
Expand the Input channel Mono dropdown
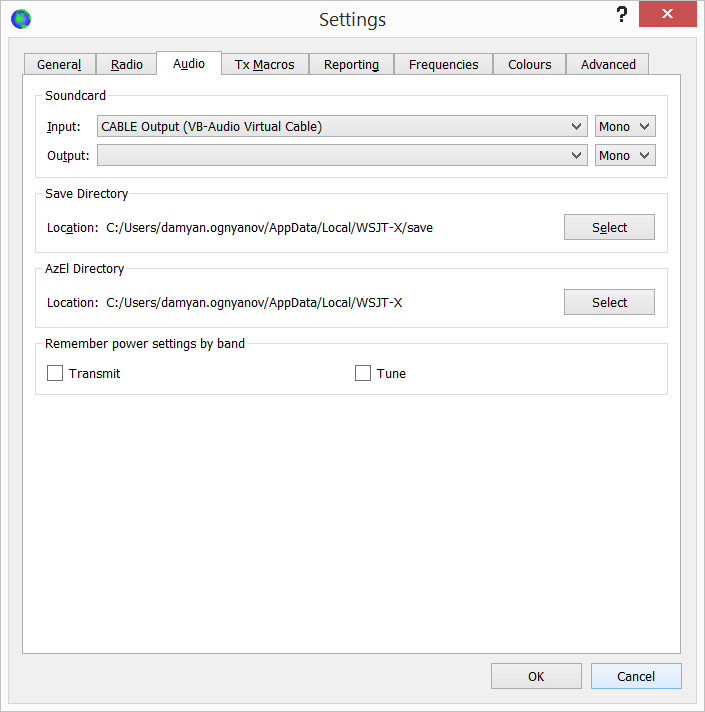(x=625, y=126)
